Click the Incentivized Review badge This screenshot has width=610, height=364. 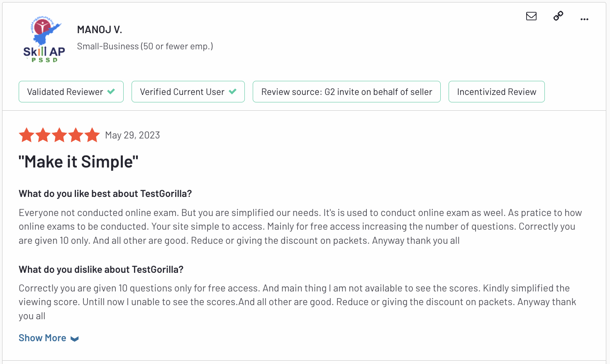pyautogui.click(x=497, y=92)
